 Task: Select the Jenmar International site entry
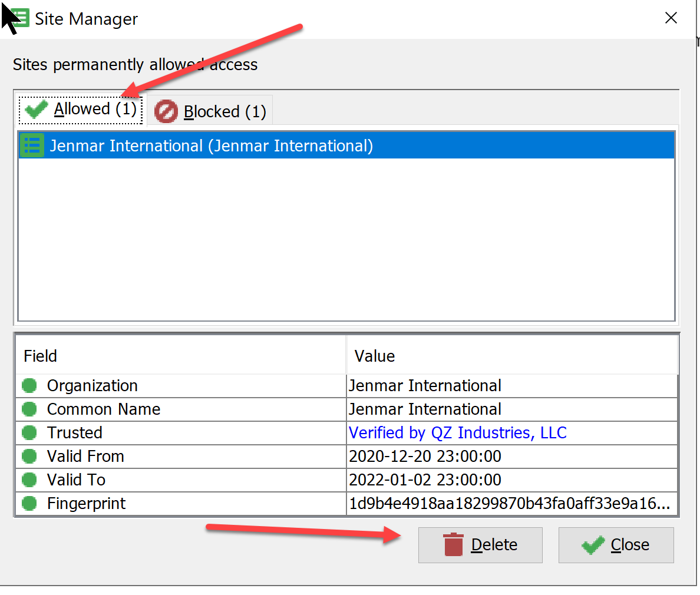211,146
